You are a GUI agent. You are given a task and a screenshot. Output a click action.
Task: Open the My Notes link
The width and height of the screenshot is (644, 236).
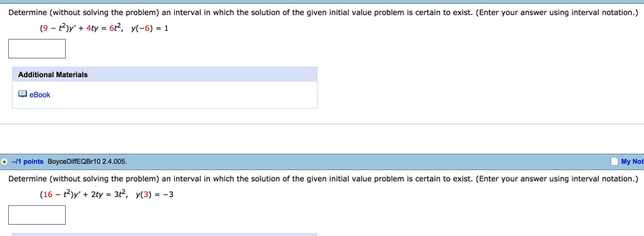point(633,162)
